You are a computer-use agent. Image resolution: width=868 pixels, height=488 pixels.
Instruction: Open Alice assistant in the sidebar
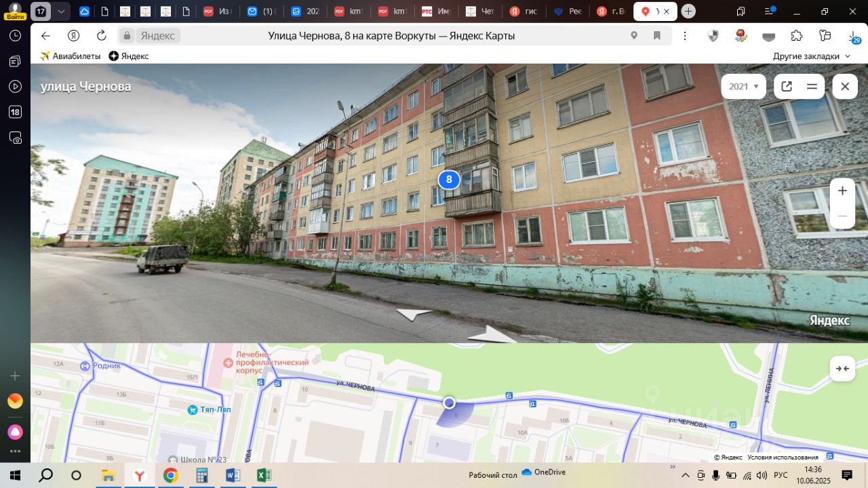tap(15, 432)
